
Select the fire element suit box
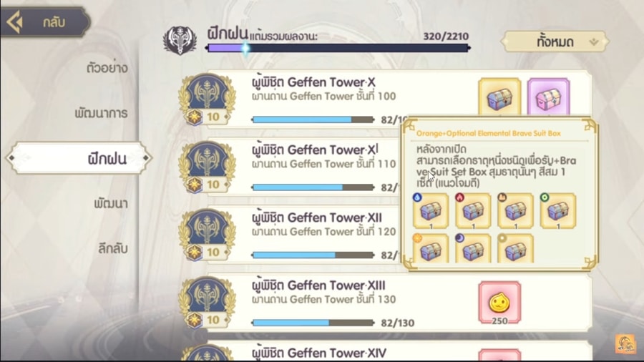(473, 211)
